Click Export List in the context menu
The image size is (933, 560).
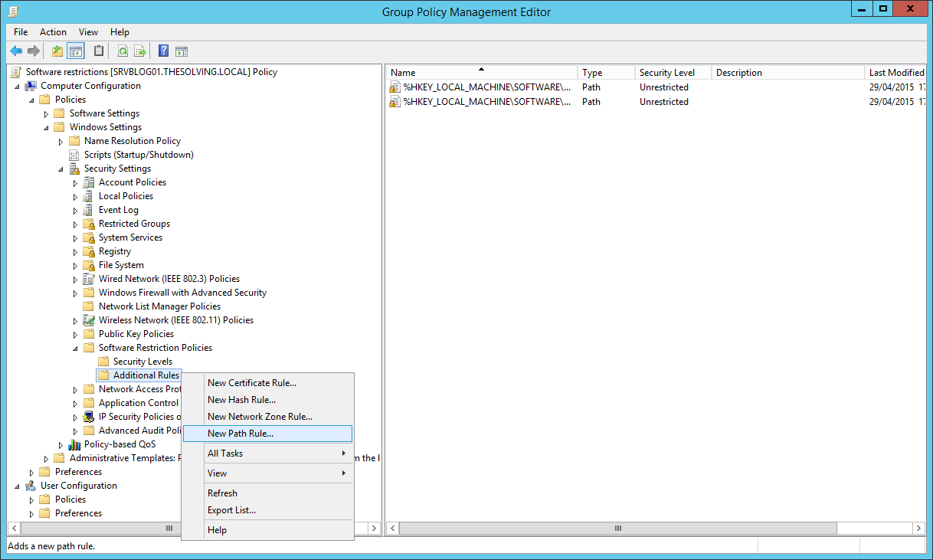[231, 509]
